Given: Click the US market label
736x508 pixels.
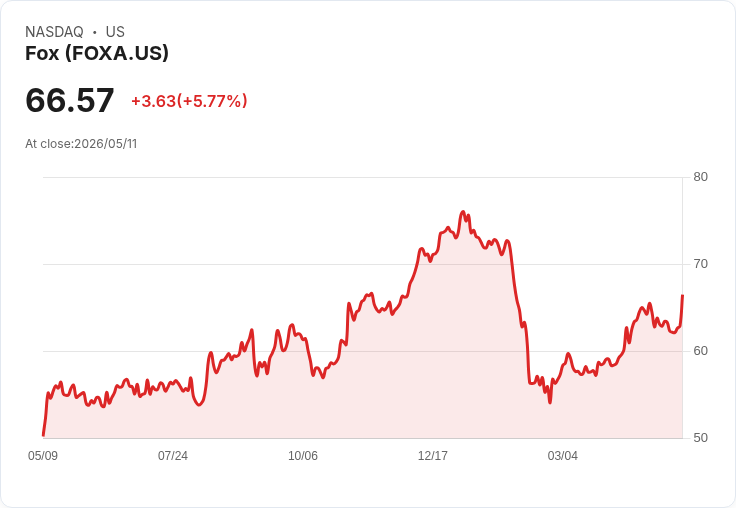Looking at the screenshot, I should click(115, 31).
